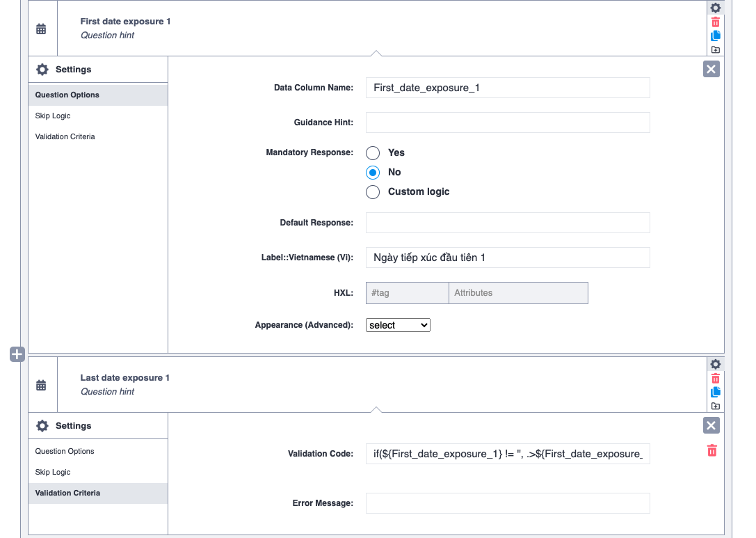Open the Appearance (Advanced) dropdown
The image size is (756, 538).
pos(398,325)
